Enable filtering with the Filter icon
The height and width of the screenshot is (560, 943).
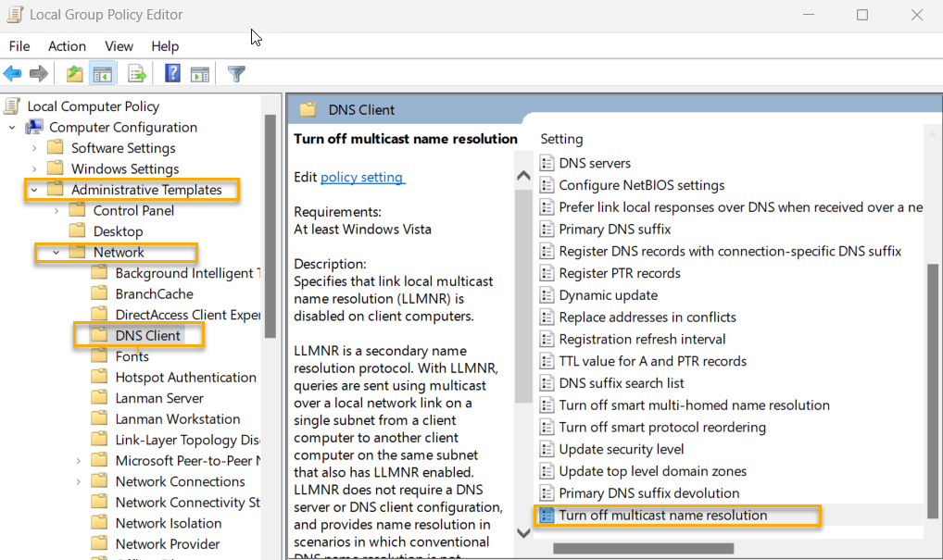236,73
